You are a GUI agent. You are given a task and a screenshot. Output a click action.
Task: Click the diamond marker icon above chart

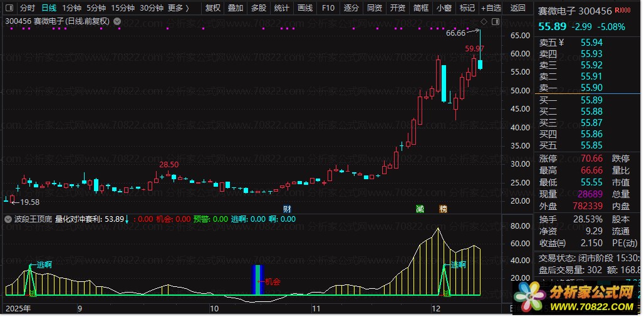click(x=484, y=21)
